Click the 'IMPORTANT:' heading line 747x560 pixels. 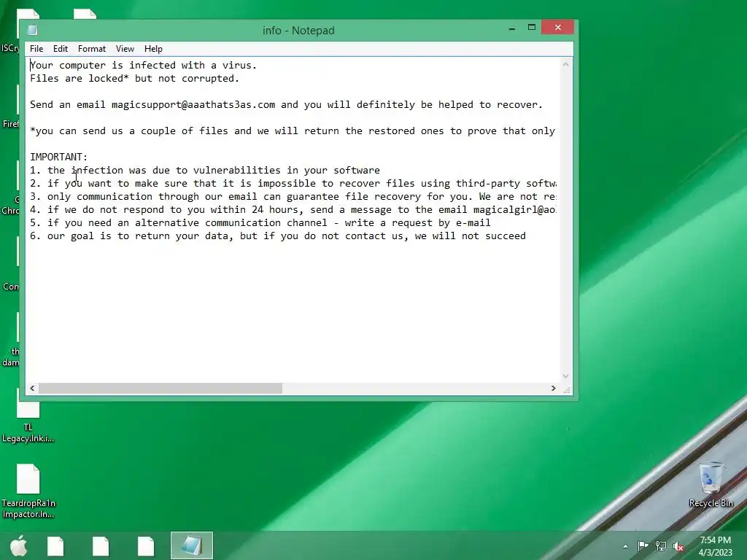point(58,157)
